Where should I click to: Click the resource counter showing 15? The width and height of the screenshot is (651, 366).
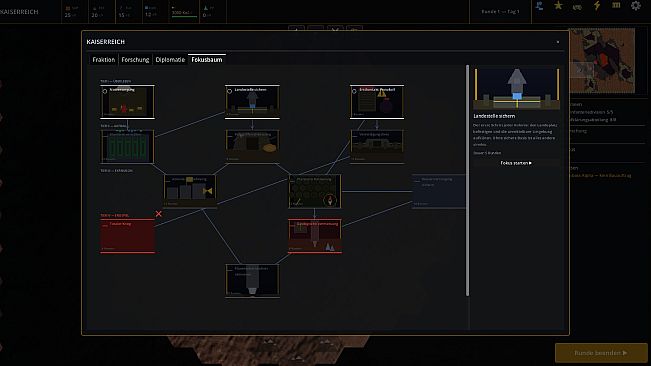[x=125, y=12]
